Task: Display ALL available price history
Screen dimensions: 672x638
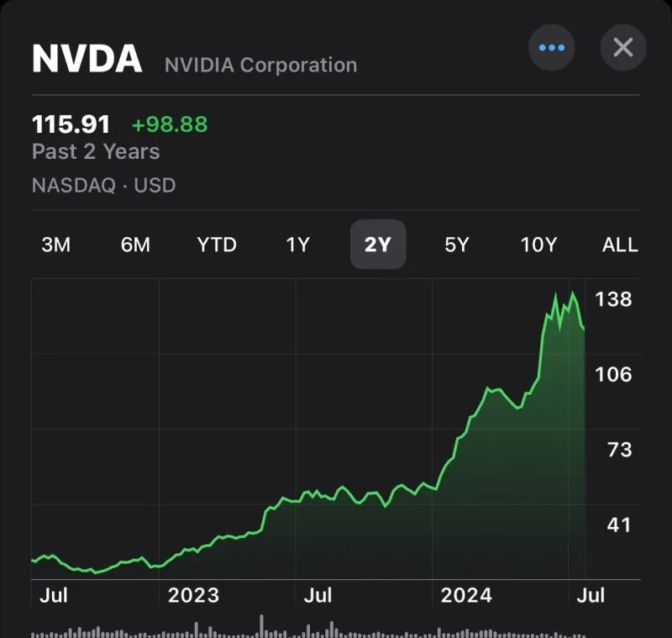Action: 618,245
